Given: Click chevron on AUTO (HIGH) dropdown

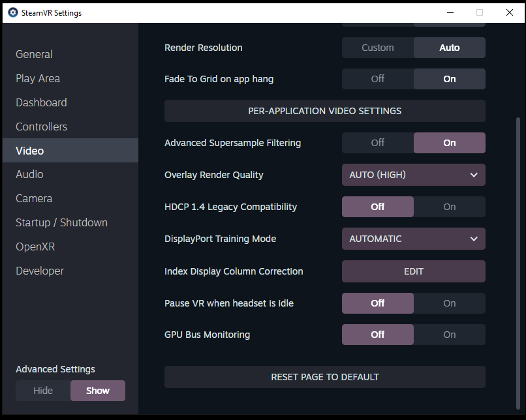Looking at the screenshot, I should point(474,175).
